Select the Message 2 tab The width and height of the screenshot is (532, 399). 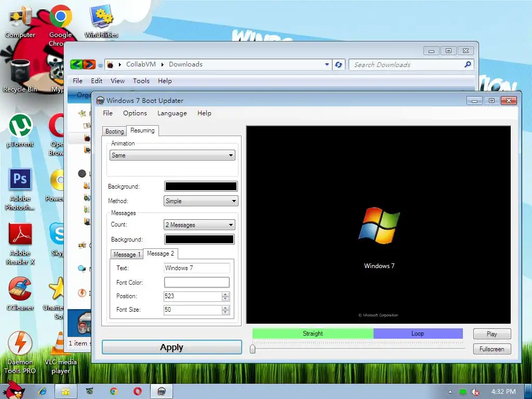[161, 254]
